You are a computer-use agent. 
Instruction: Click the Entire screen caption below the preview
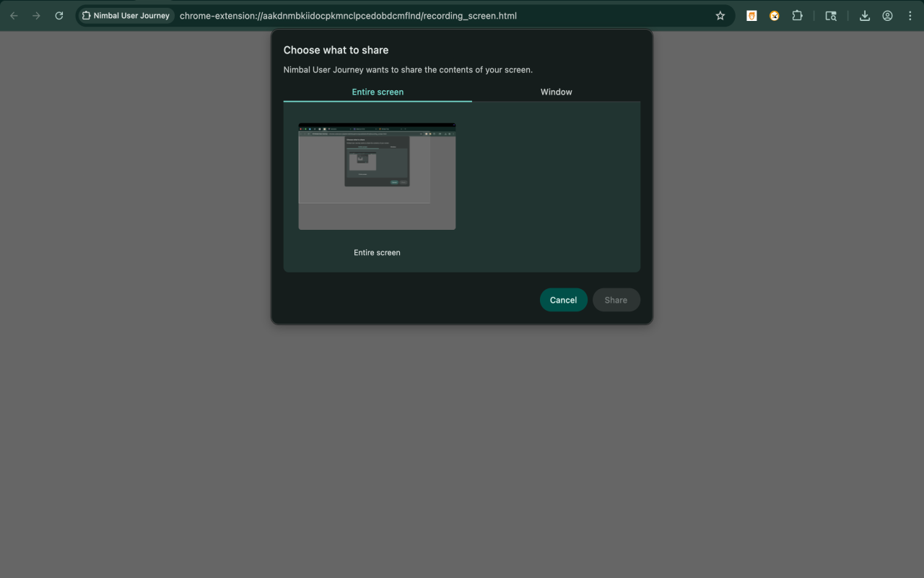point(377,252)
